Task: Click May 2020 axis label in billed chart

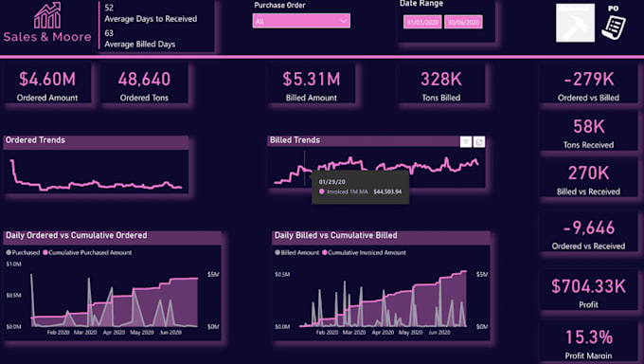Action: (x=410, y=333)
